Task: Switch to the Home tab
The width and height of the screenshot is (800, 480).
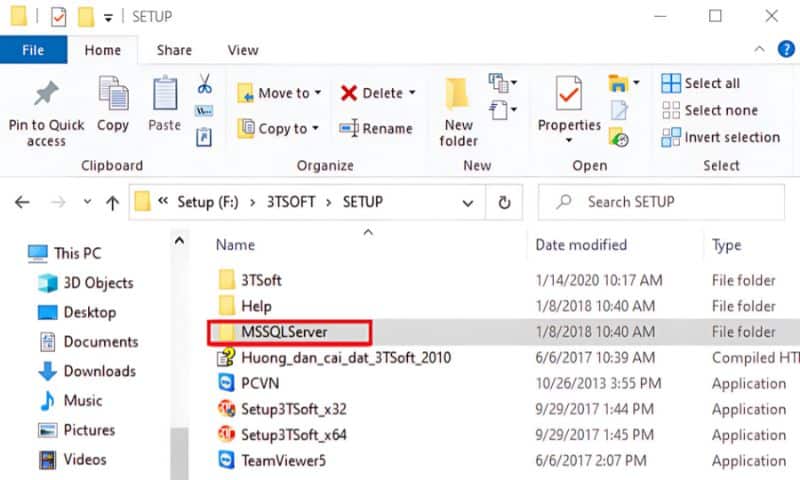Action: [x=103, y=50]
